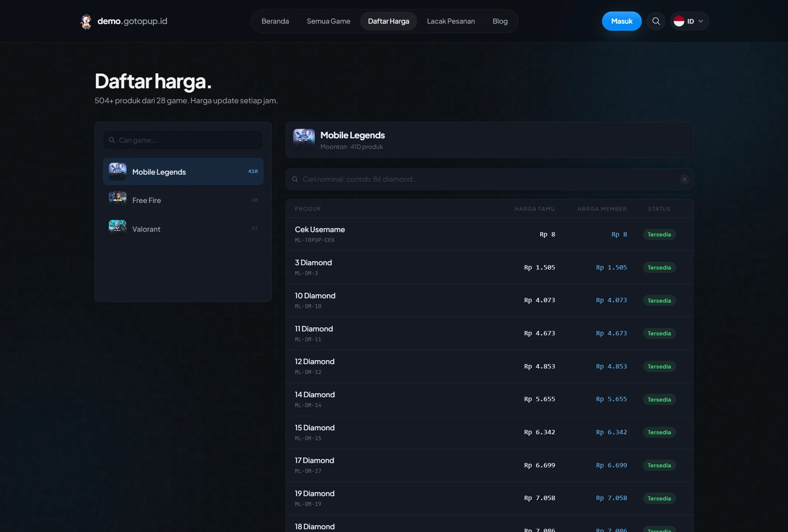788x532 pixels.
Task: Click the STATUS column header
Action: pos(659,209)
